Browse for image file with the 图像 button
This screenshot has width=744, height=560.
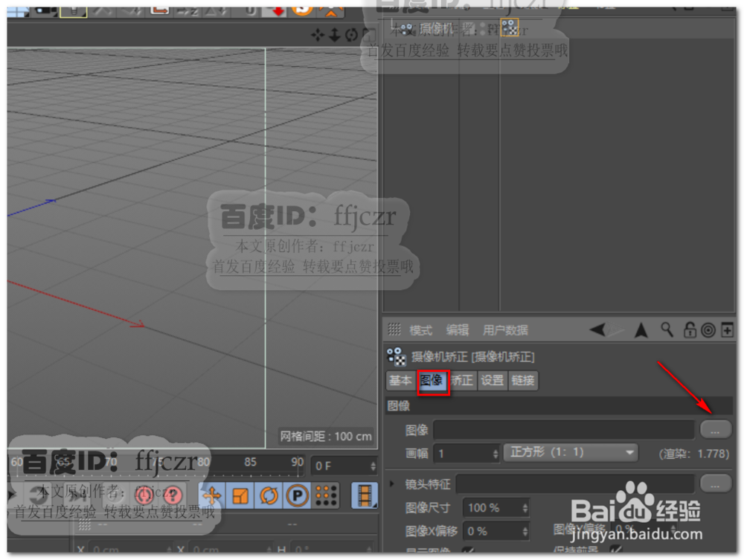715,430
